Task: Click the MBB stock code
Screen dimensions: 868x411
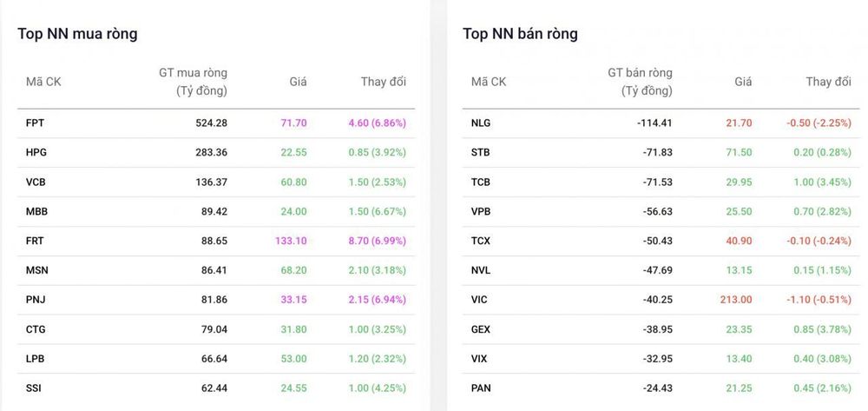Action: click(36, 211)
